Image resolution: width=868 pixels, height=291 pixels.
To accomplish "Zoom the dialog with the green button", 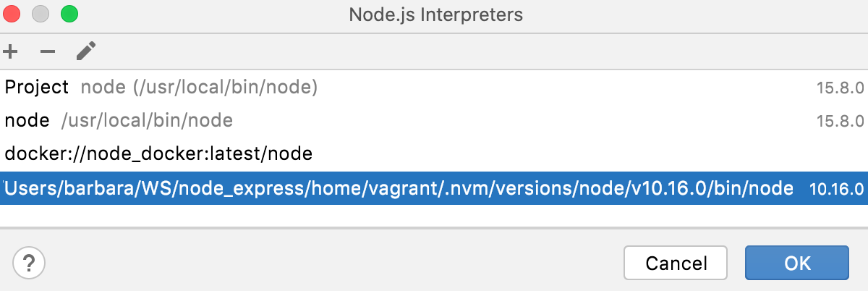I will [x=69, y=14].
